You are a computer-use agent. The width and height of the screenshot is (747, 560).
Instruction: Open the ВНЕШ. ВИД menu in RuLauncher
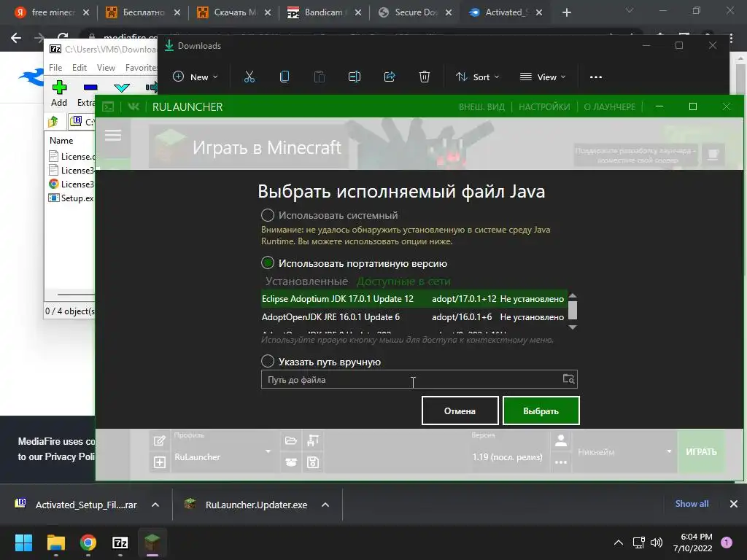click(481, 107)
